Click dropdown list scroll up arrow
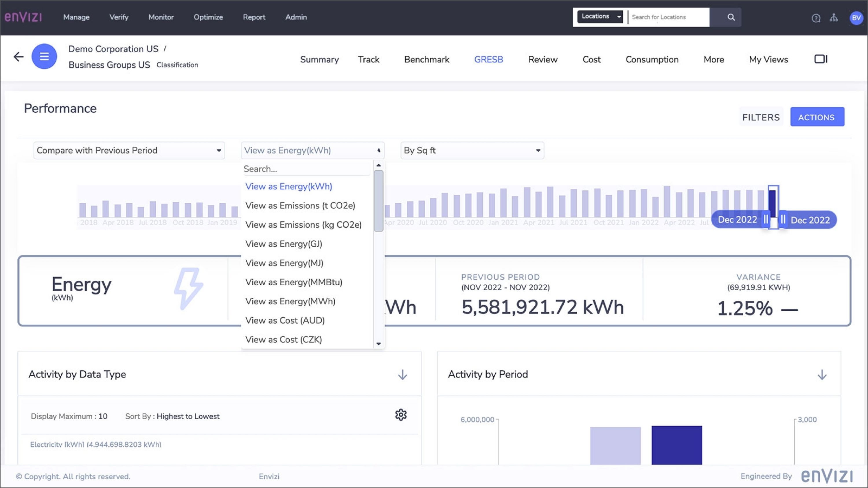Image resolution: width=868 pixels, height=488 pixels. (x=378, y=165)
